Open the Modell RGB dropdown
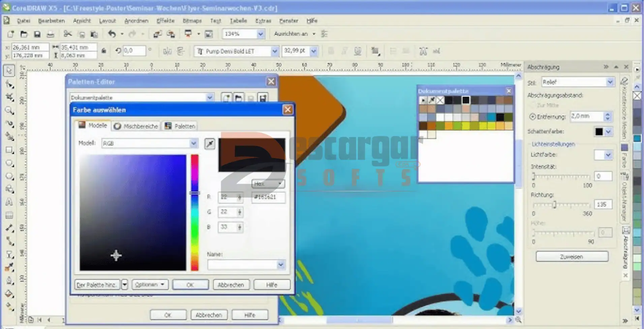This screenshot has height=329, width=644. (x=193, y=143)
